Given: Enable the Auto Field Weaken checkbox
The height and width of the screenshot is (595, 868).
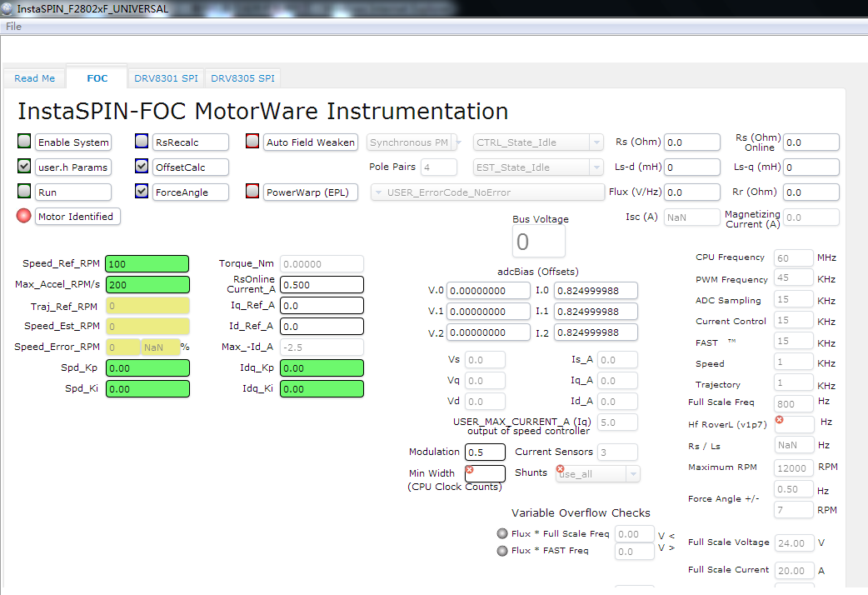Looking at the screenshot, I should [x=252, y=142].
